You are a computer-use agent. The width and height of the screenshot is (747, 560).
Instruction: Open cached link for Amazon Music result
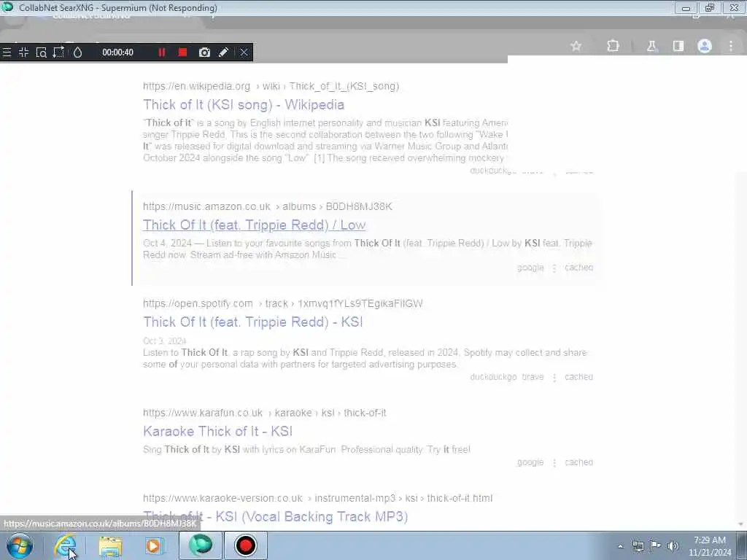[x=578, y=268]
